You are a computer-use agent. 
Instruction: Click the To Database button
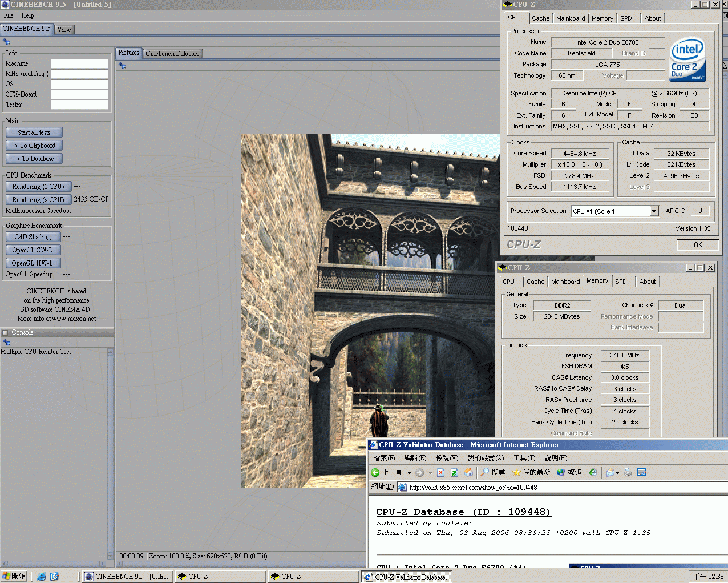point(34,159)
